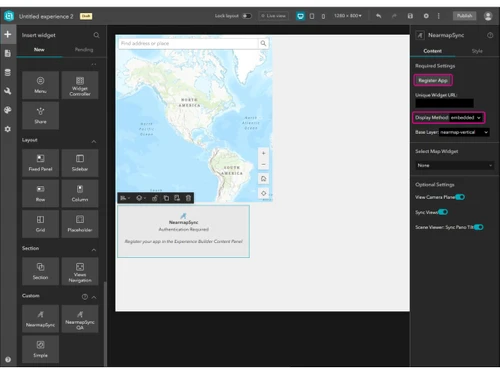The height and width of the screenshot is (375, 500).
Task: Open the user account avatar
Action: tap(488, 16)
